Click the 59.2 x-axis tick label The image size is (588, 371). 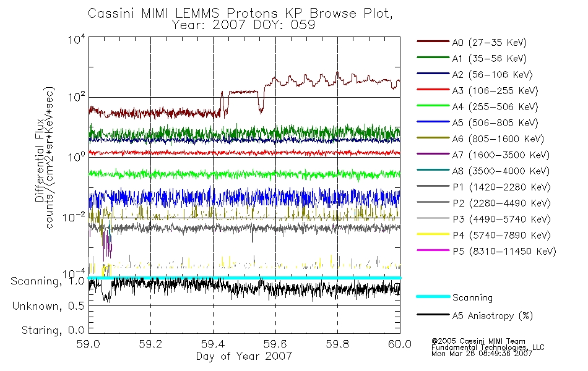(151, 344)
